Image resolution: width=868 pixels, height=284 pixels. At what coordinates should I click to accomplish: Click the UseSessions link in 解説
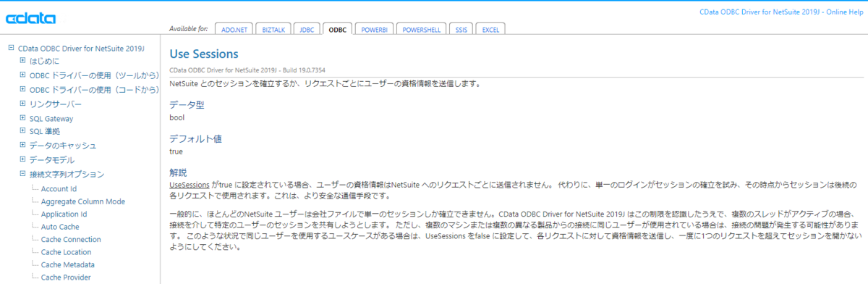point(190,185)
